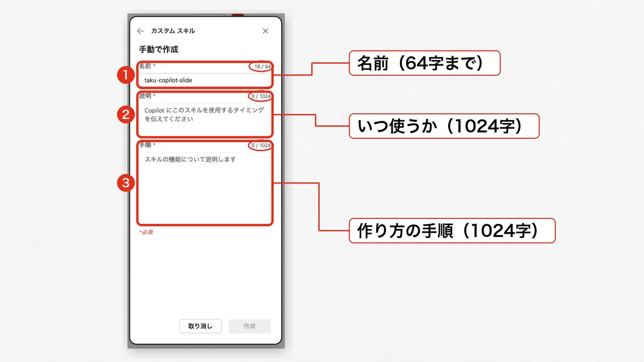Click the red *必須 required note
The width and height of the screenshot is (644, 362).
(147, 232)
